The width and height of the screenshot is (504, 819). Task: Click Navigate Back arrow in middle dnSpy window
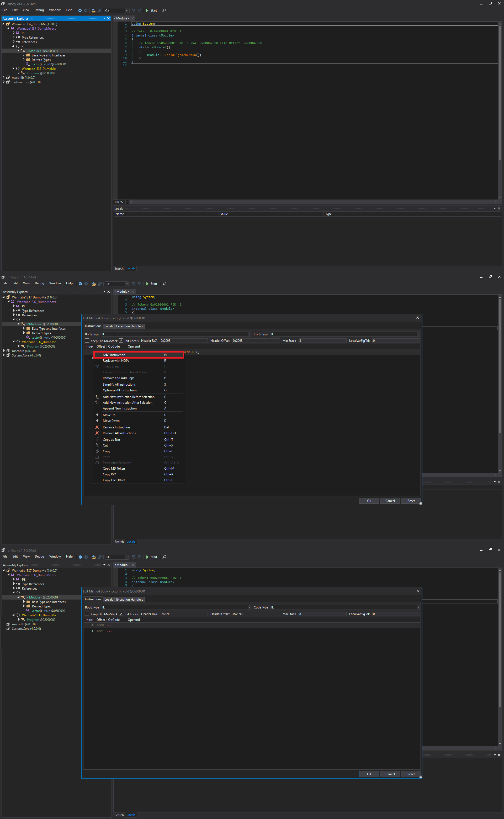[80, 284]
